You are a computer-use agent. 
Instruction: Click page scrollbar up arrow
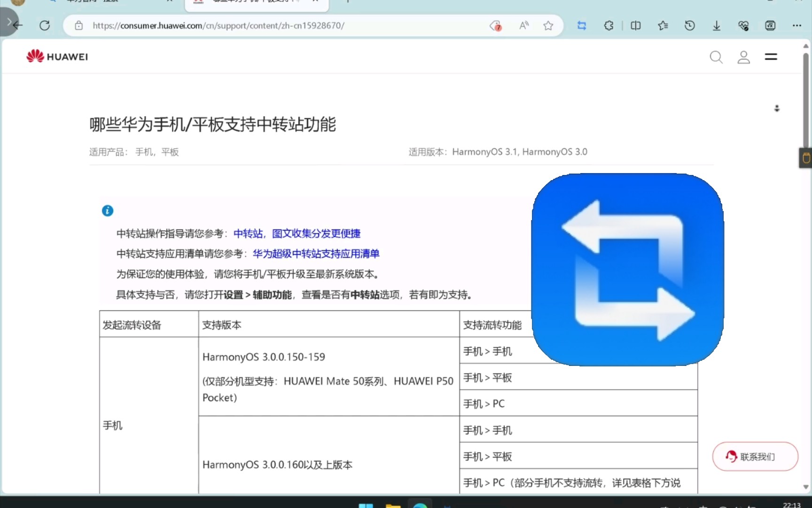coord(805,46)
